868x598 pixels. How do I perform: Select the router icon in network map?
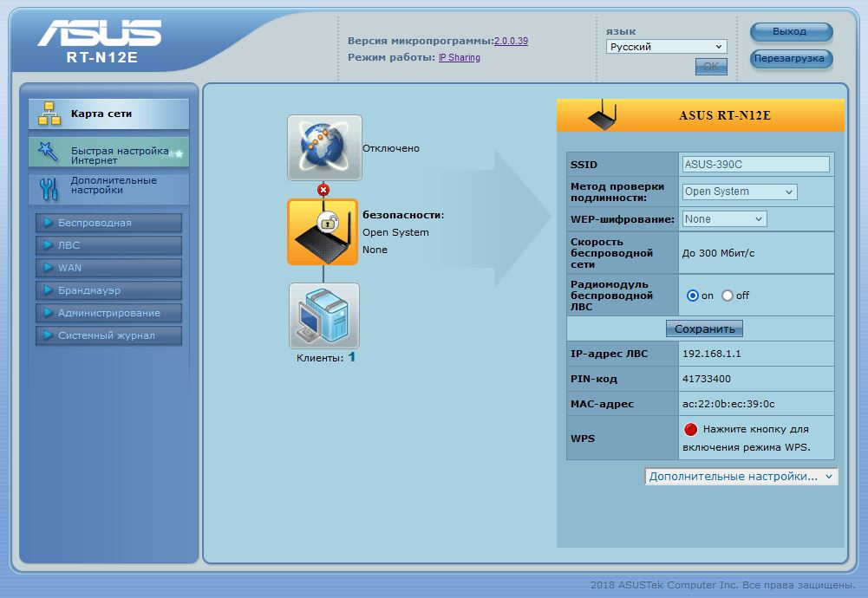pos(323,231)
